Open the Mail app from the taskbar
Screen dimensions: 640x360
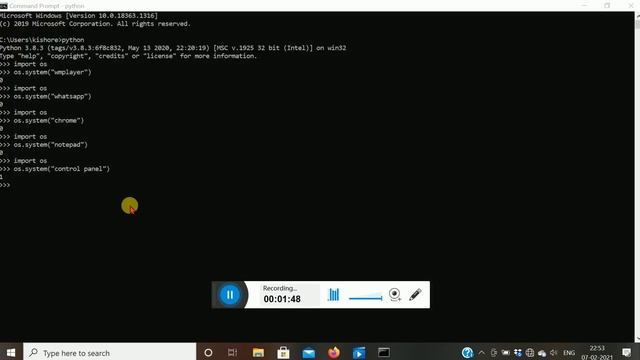coord(309,353)
